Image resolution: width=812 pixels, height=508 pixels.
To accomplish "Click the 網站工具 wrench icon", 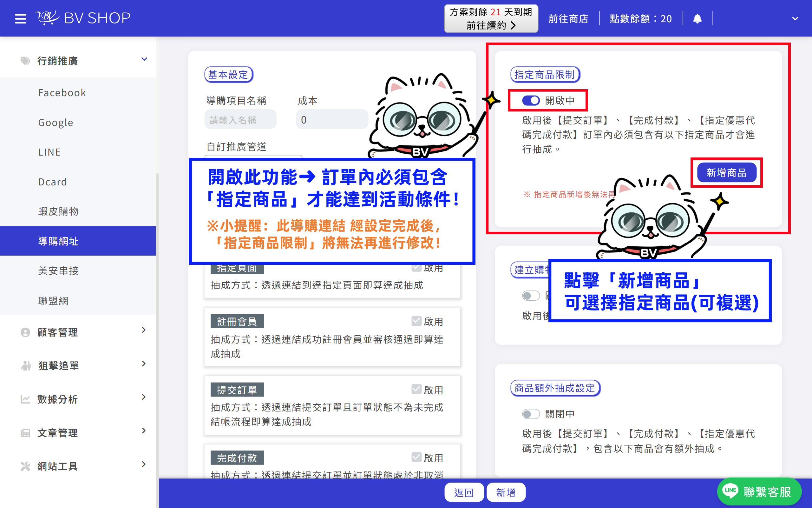I will (x=25, y=466).
